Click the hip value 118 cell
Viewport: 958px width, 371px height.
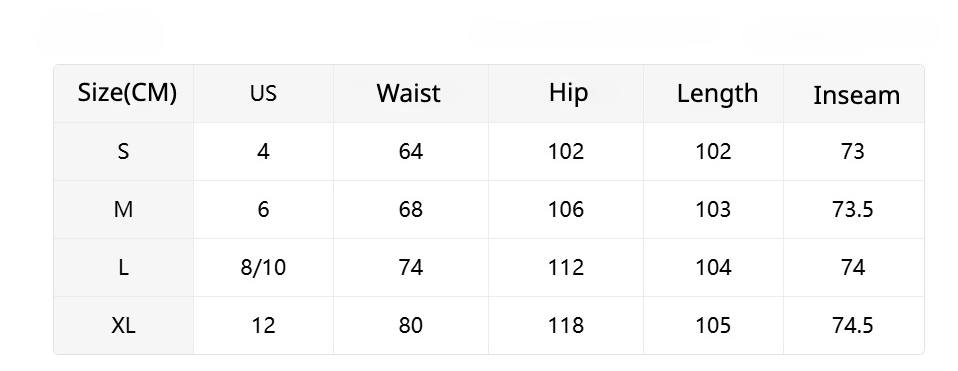coord(566,326)
